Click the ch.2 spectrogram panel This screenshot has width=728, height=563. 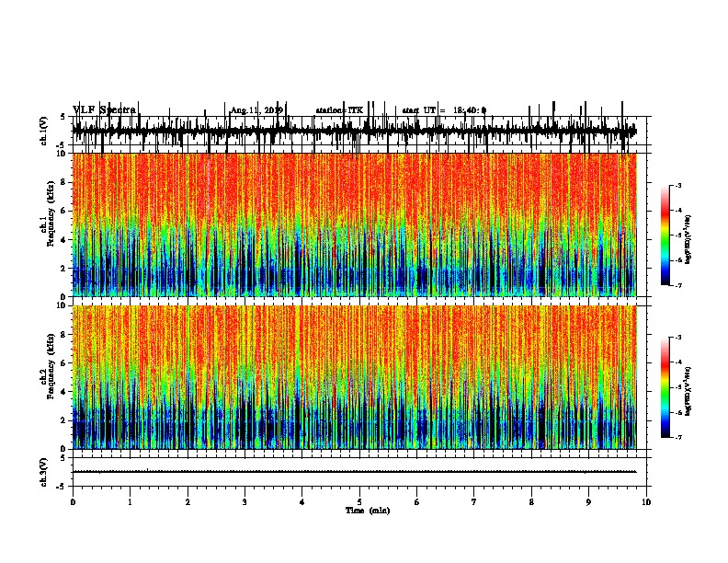[x=354, y=377]
